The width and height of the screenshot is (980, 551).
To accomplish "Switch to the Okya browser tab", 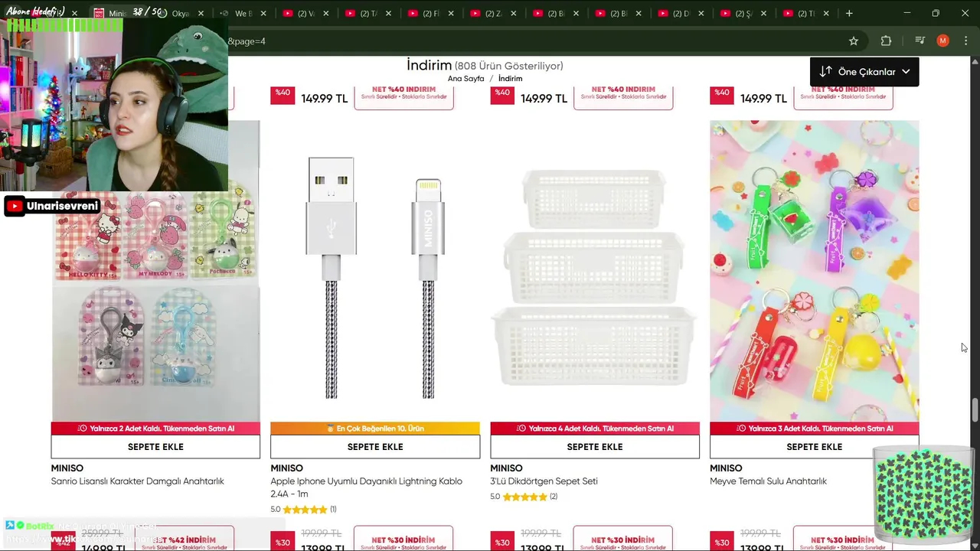I will point(180,14).
